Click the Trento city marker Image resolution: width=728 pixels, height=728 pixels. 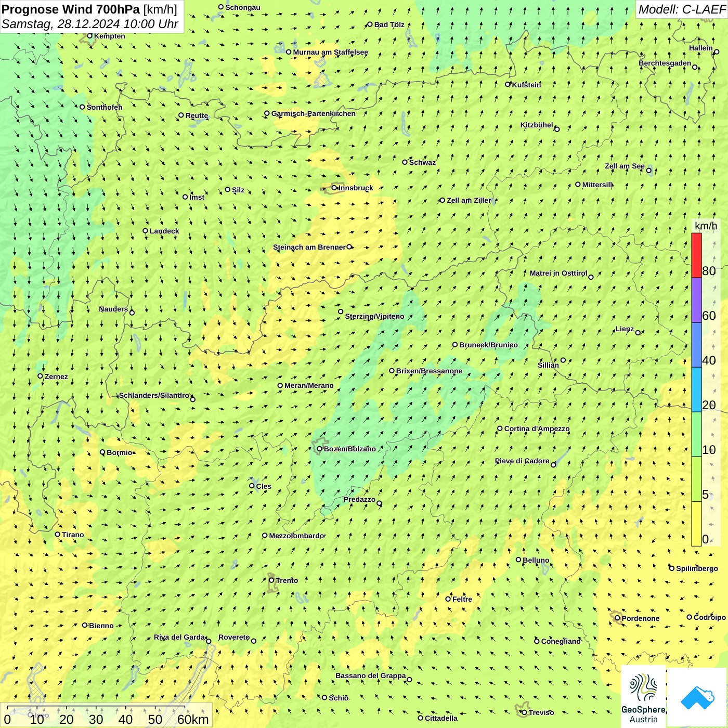(271, 580)
